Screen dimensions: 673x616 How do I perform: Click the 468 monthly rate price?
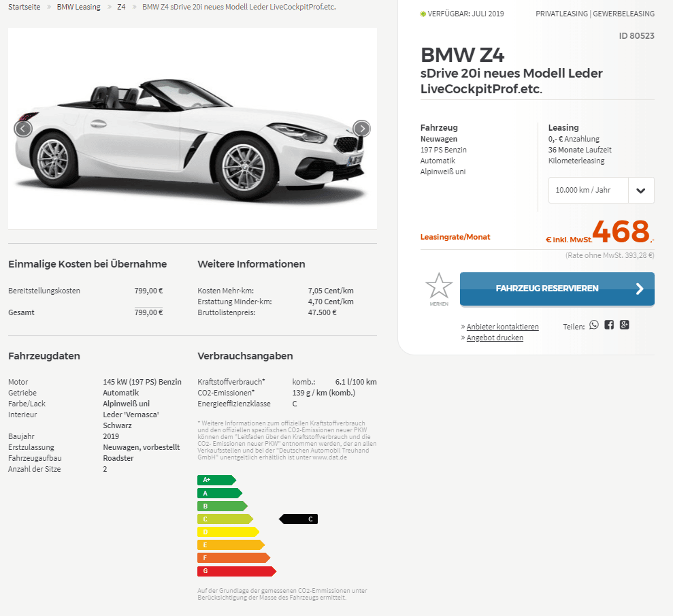pyautogui.click(x=621, y=232)
